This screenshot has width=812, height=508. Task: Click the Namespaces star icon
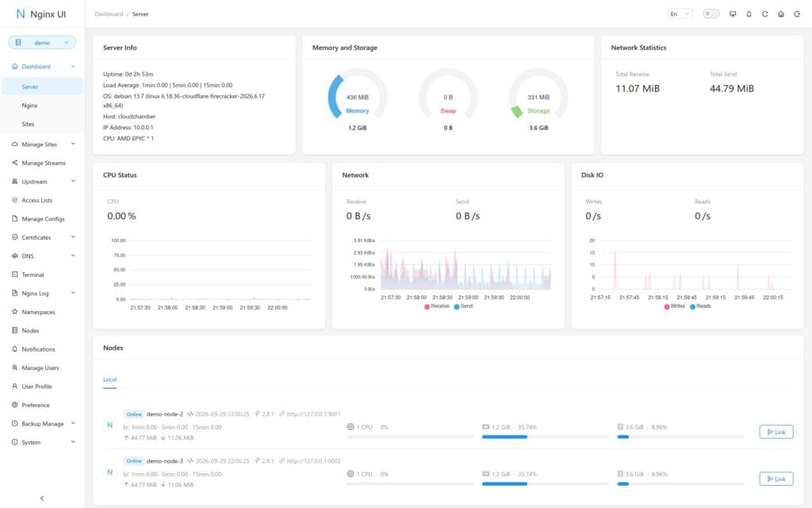click(14, 311)
